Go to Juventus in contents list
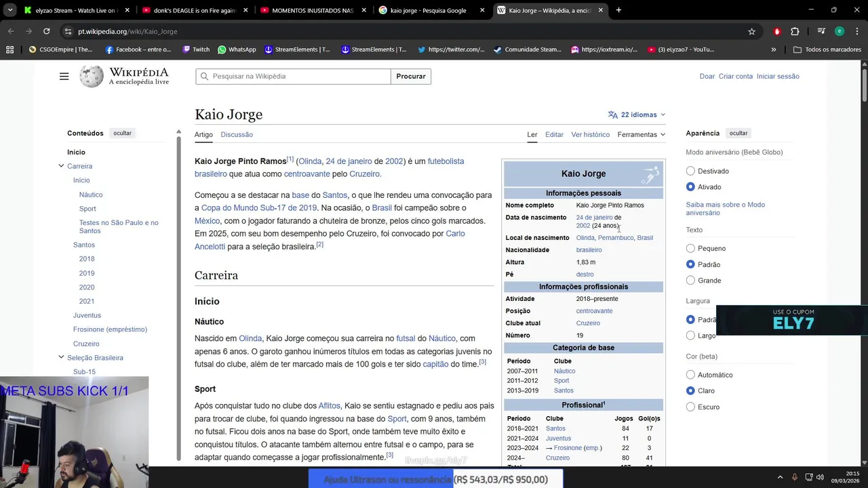Image resolution: width=868 pixels, height=488 pixels. click(x=87, y=315)
